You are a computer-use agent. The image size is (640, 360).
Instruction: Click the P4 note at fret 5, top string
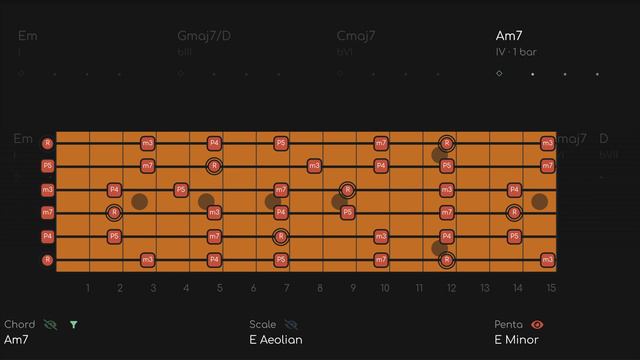pos(214,143)
